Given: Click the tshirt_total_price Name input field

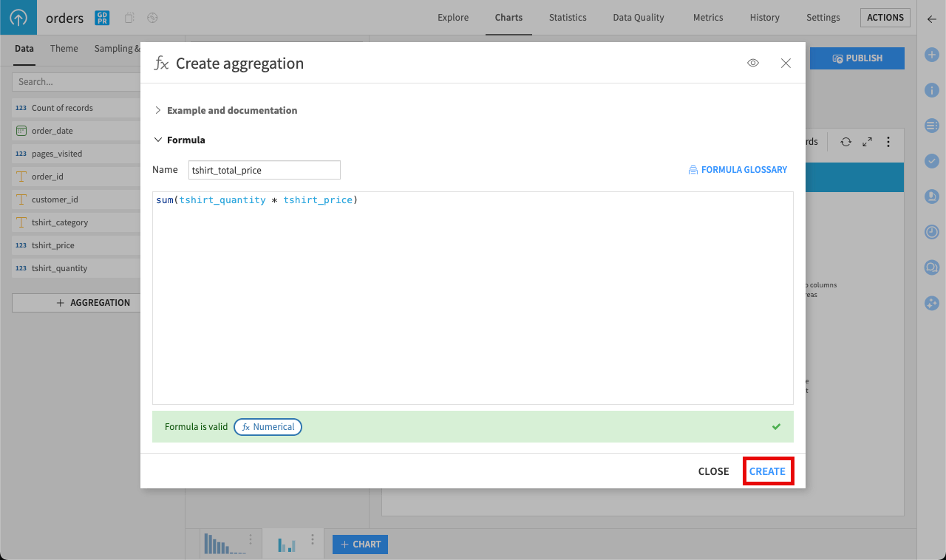Looking at the screenshot, I should point(264,170).
